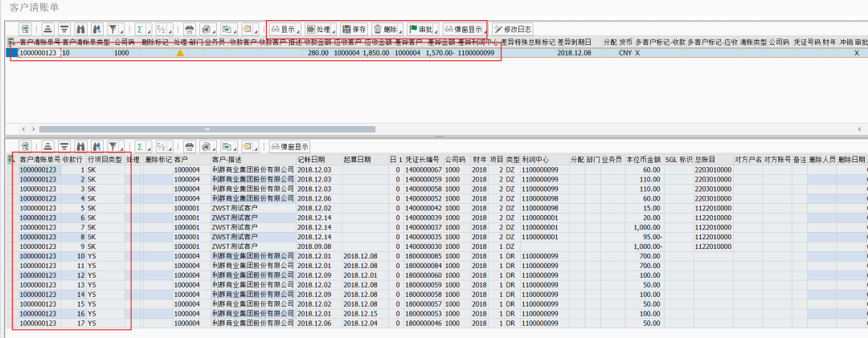Select row marker of clearing doc 1000000123
Viewport: 868px width, 338px height.
(x=10, y=53)
